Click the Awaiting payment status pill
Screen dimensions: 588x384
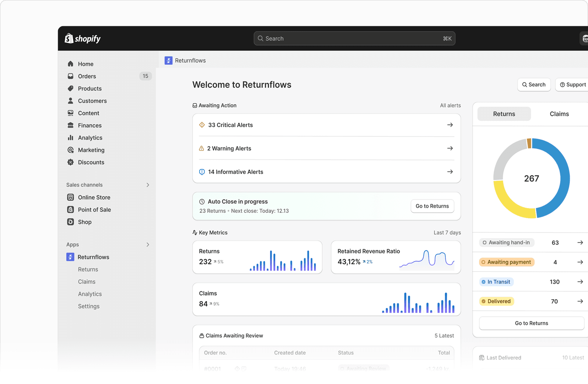tap(507, 262)
